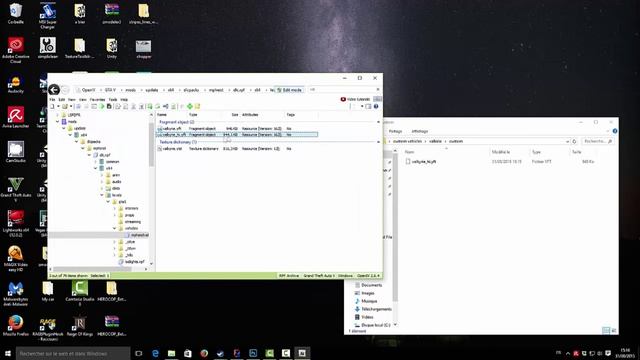The height and width of the screenshot is (360, 640).
Task: Click the Video tutorials link in OpenIV
Action: [x=355, y=99]
